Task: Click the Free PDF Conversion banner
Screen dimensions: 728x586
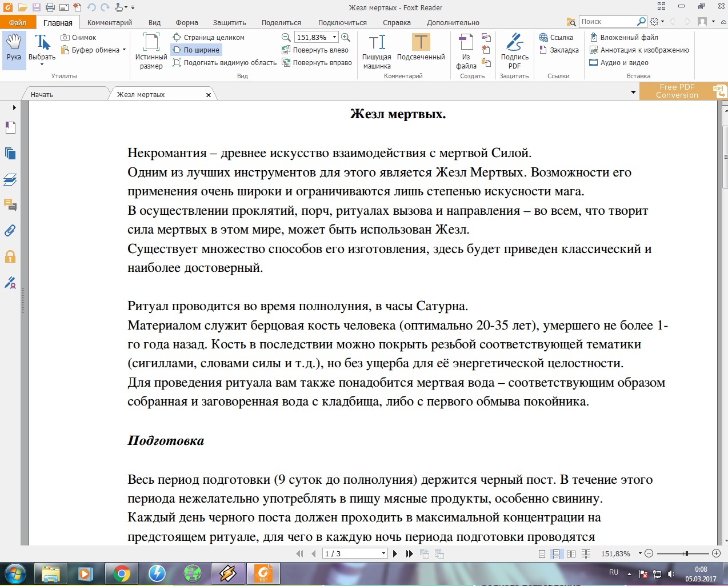Action: 683,91
